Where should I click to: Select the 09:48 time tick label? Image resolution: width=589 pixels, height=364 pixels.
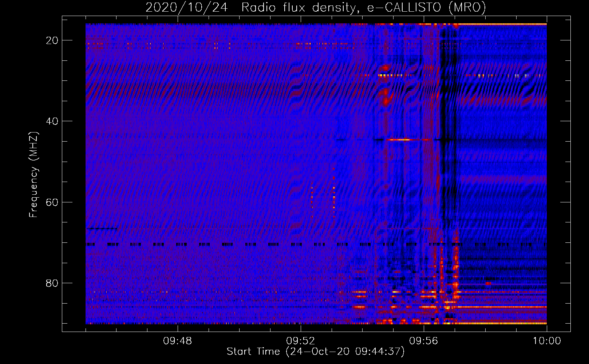177,341
